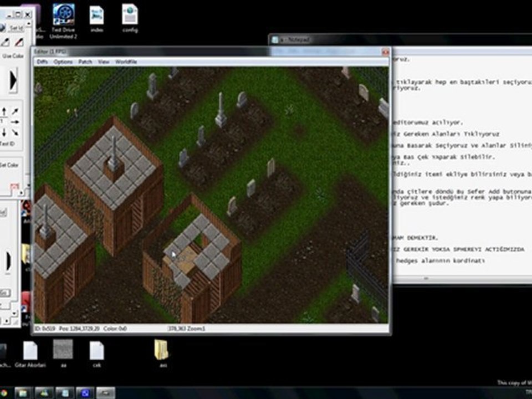The height and width of the screenshot is (399, 532).
Task: Minimize the tool panel window
Action: (9, 14)
